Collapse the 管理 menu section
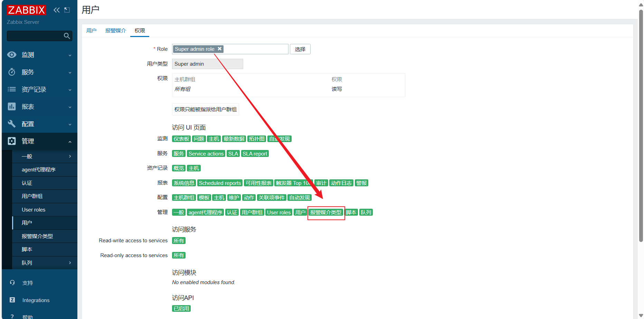Viewport: 644px width, 319px height. (x=70, y=142)
